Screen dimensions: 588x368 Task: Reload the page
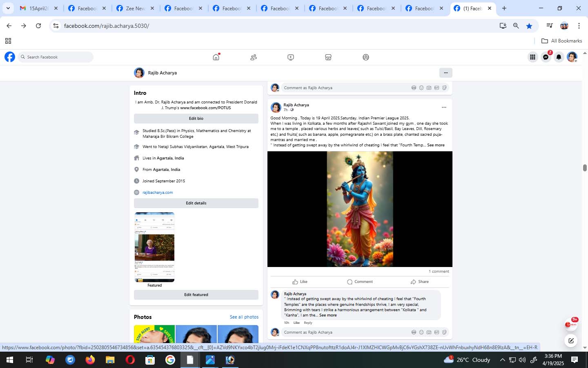pos(38,26)
